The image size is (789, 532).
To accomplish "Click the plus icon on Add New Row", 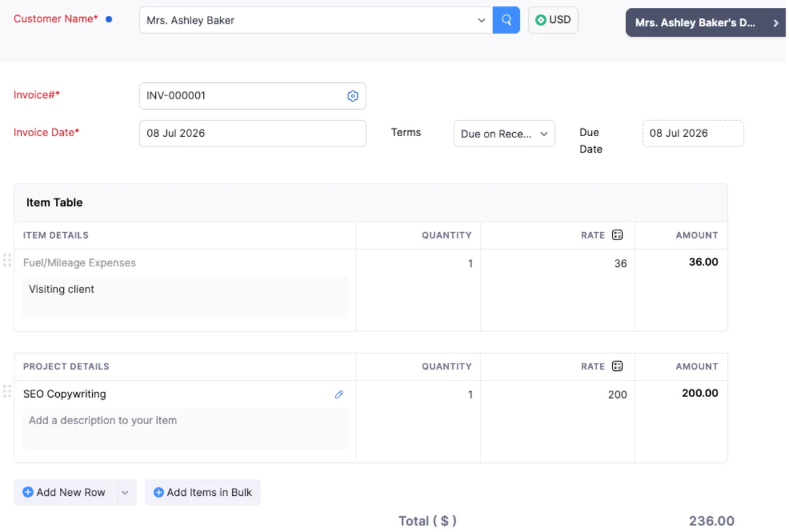I will [x=28, y=492].
